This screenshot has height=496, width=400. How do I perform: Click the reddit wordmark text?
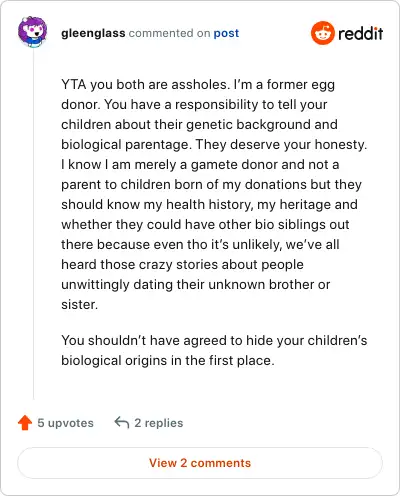[360, 33]
